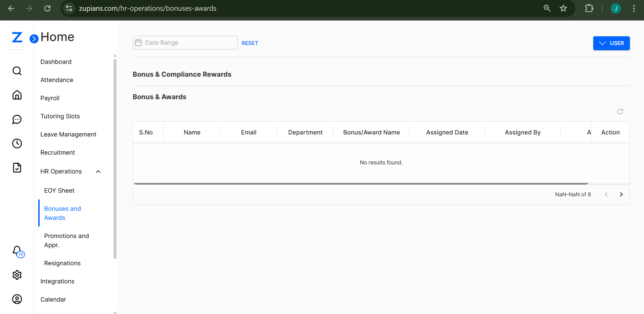Open the home icon in sidebar rail
This screenshot has height=314, width=644.
coord(17,95)
